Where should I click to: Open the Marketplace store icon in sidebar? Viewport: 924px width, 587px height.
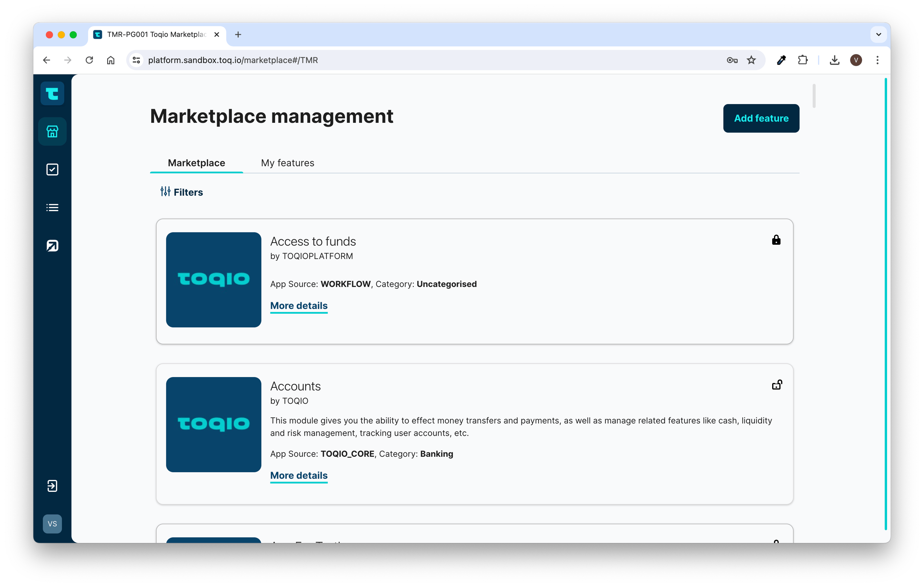click(52, 131)
